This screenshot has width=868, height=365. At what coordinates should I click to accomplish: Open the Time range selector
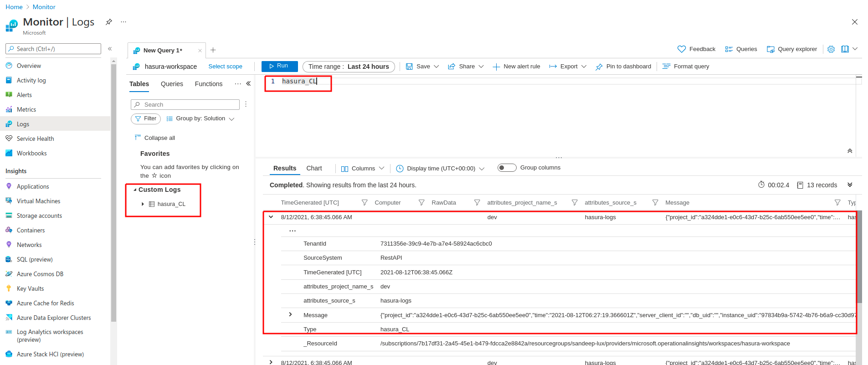[x=349, y=67]
